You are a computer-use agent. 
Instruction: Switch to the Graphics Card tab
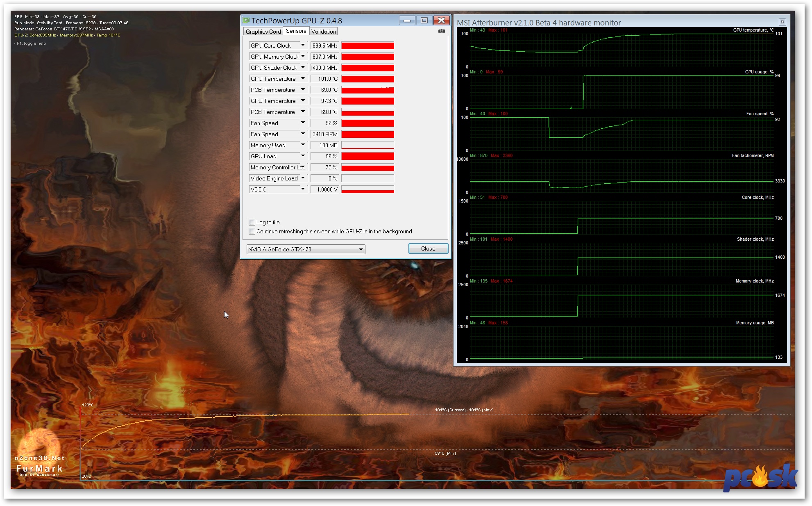[x=263, y=32]
